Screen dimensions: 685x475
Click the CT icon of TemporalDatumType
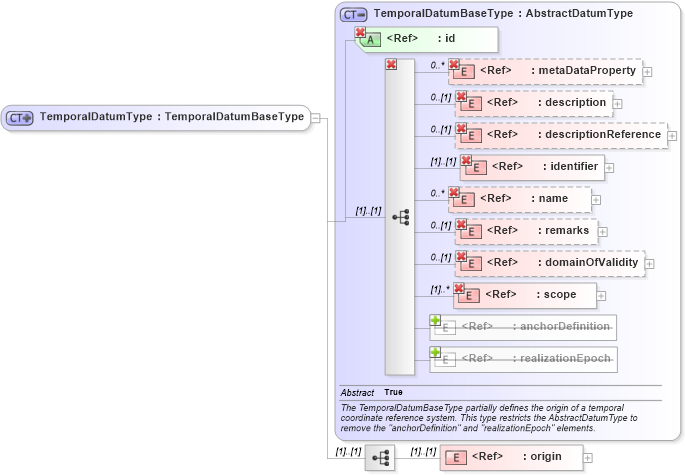tap(20, 118)
